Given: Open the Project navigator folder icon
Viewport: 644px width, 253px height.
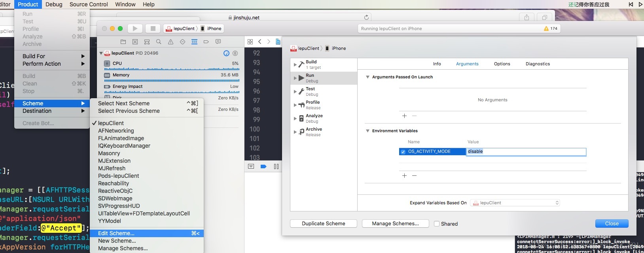Looking at the screenshot, I should [123, 42].
